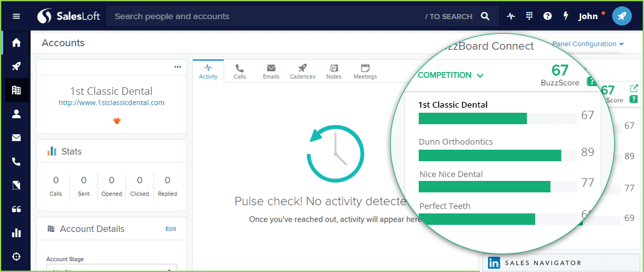Open the hamburger menu

point(16,17)
